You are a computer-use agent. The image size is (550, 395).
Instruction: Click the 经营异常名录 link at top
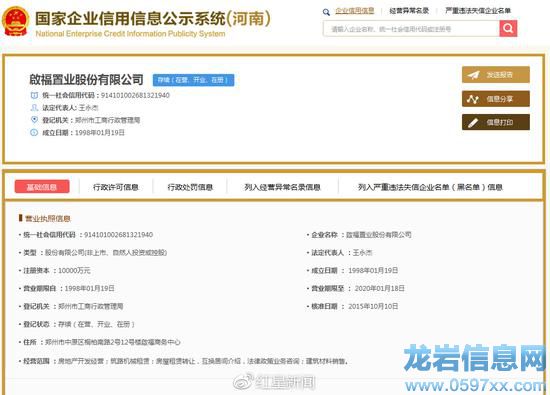click(409, 11)
